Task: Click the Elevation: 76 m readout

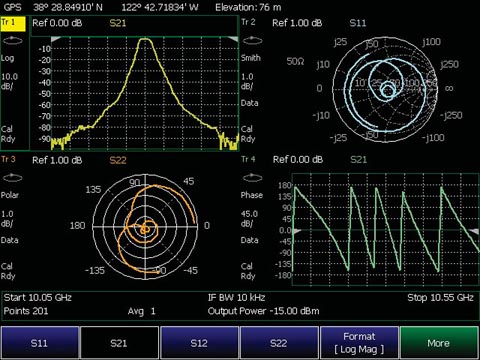Action: coord(248,7)
